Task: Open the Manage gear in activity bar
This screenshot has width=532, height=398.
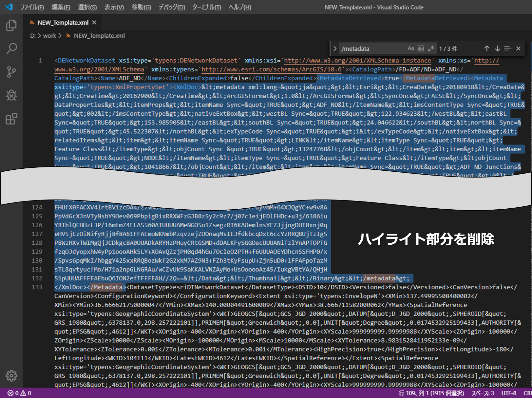Action: pos(11,376)
